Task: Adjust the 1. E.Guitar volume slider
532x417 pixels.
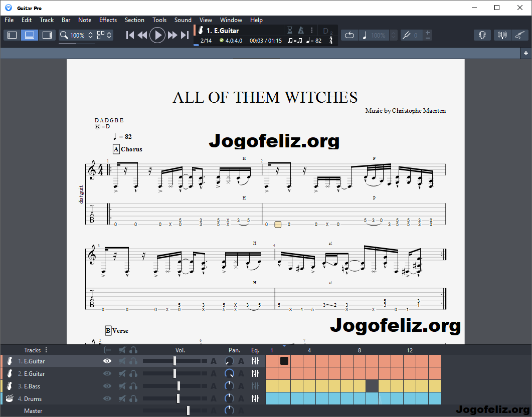Action: coord(174,361)
